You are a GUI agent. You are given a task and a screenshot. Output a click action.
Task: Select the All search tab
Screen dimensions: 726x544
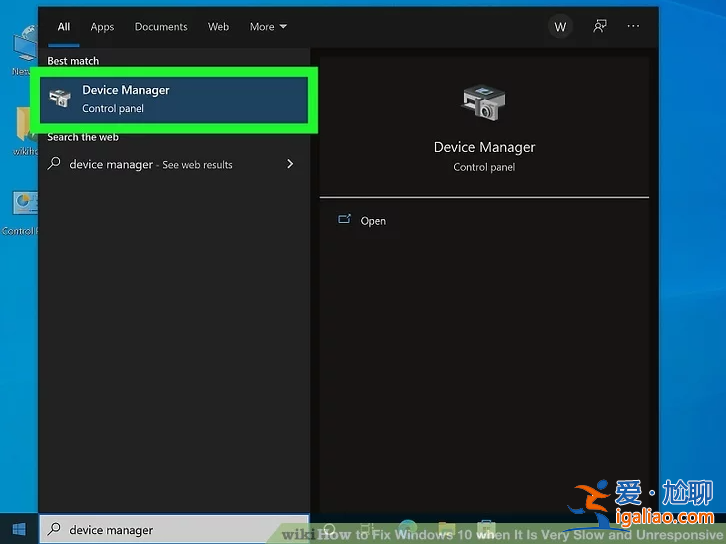click(64, 27)
